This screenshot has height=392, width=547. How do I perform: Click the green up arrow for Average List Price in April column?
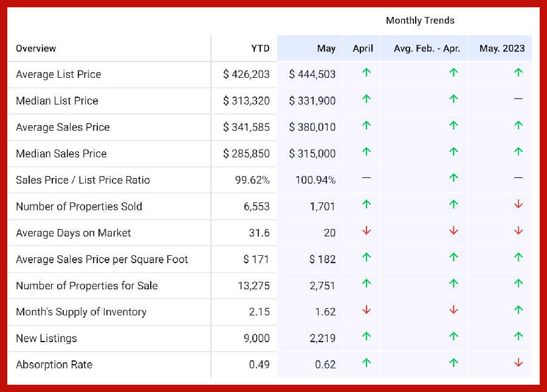(366, 73)
